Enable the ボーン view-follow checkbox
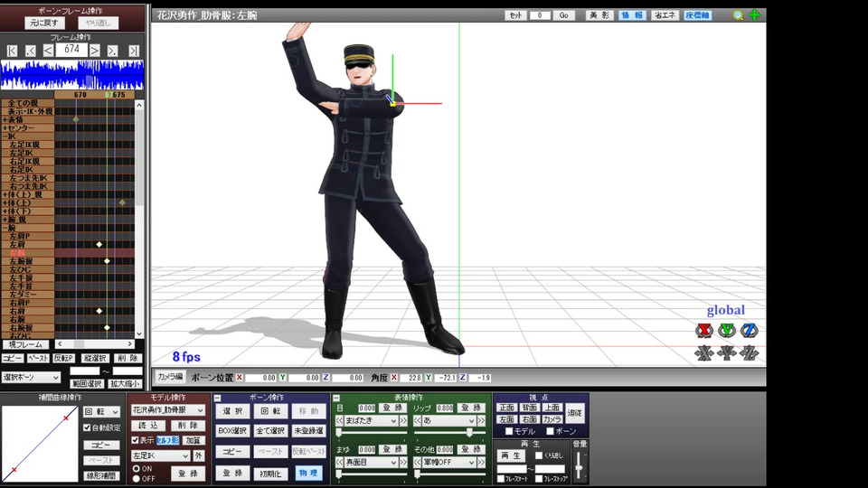868x488 pixels. tap(549, 431)
